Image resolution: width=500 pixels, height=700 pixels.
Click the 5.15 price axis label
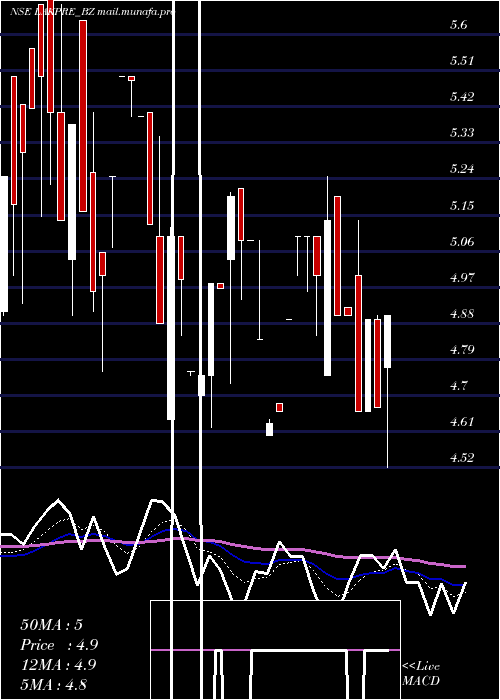(x=462, y=205)
